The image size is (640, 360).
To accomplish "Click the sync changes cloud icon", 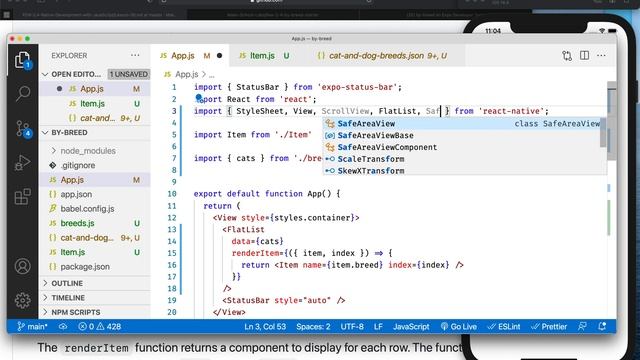I will pyautogui.click(x=63, y=327).
